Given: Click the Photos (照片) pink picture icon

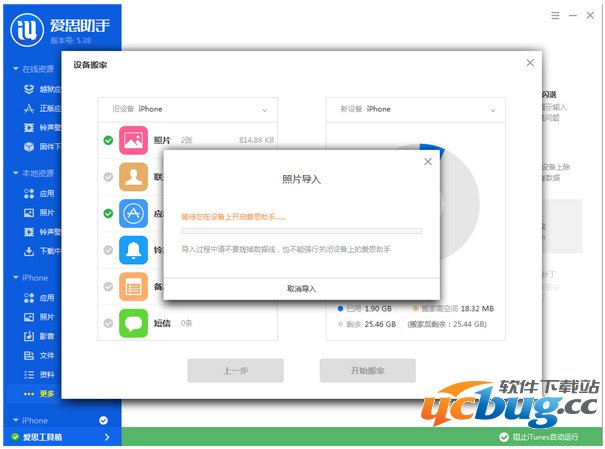Looking at the screenshot, I should point(133,140).
